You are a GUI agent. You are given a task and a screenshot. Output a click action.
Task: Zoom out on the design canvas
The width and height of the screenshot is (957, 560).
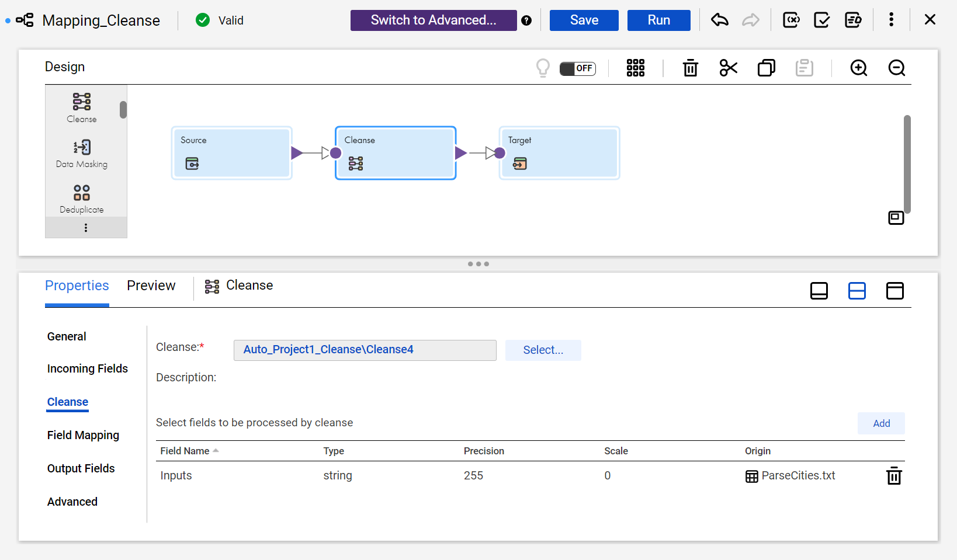click(x=897, y=68)
